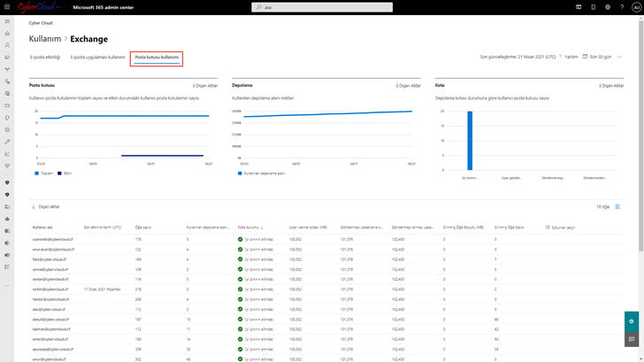Click the CyberCloud logo
Viewport: 644px width, 362px height.
pyautogui.click(x=40, y=7)
